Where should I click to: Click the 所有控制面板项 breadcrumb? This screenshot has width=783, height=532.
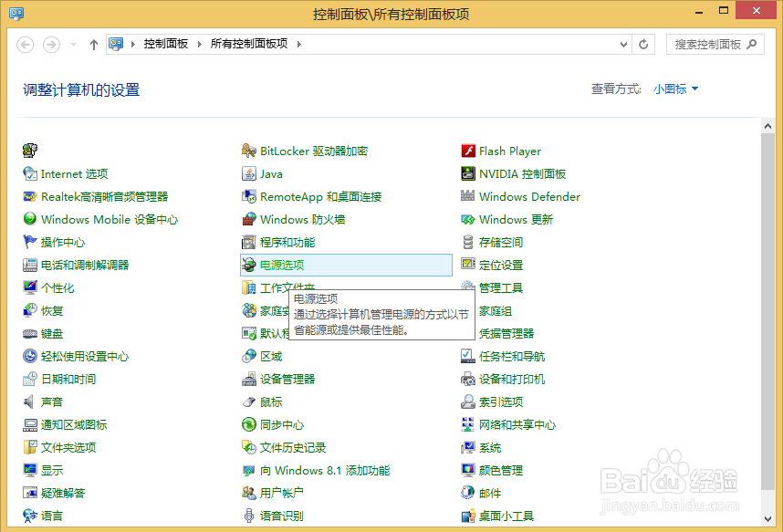[x=249, y=44]
